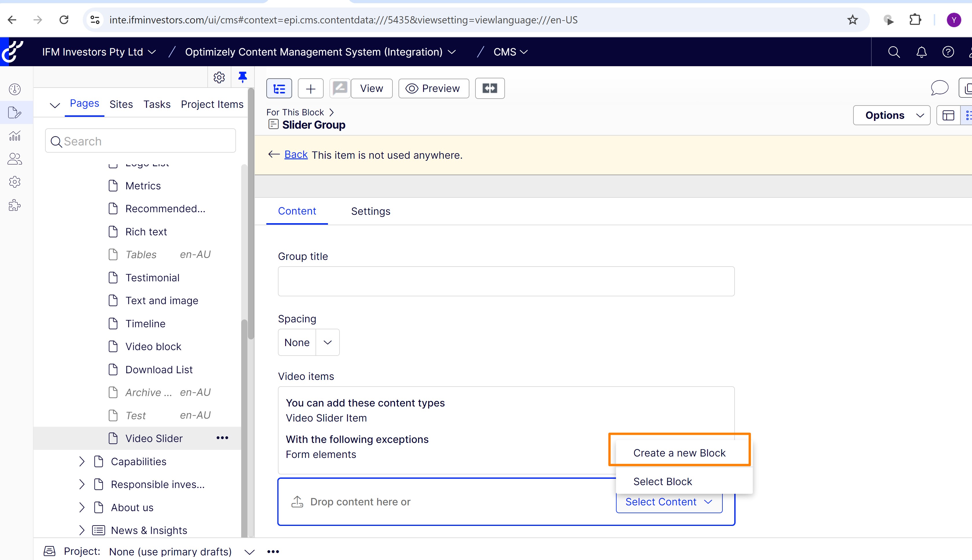Open pane settings gear icon
972x560 pixels.
[219, 77]
